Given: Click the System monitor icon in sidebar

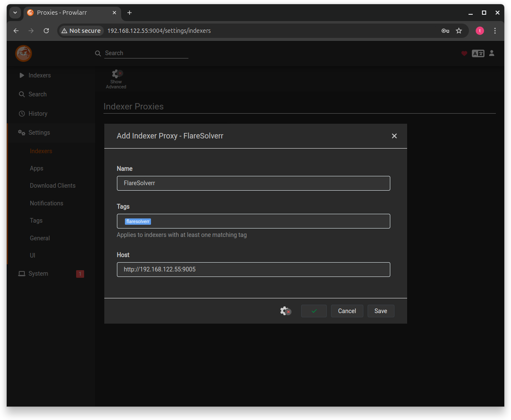Looking at the screenshot, I should click(22, 274).
